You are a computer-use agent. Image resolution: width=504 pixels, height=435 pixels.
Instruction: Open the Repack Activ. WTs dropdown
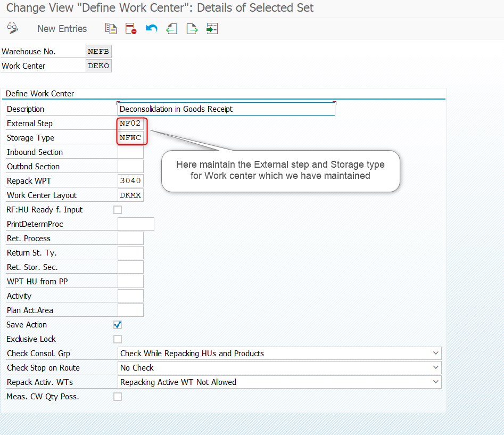pos(279,382)
